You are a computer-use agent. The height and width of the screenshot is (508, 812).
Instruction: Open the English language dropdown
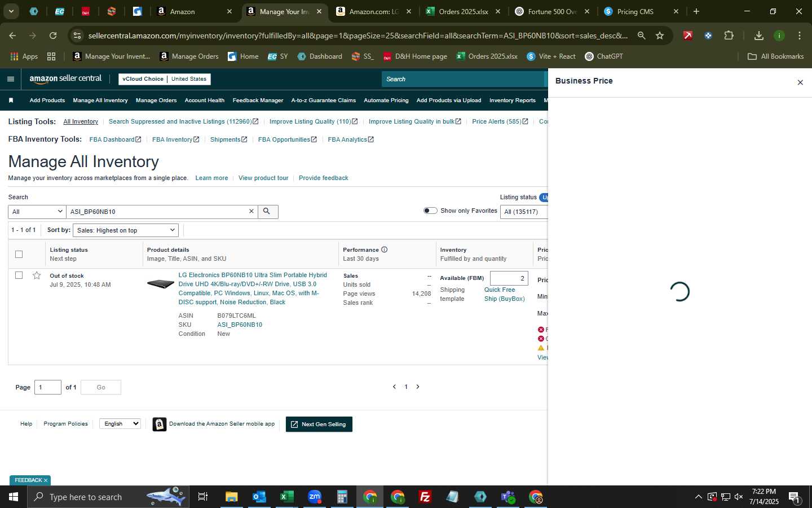click(120, 424)
